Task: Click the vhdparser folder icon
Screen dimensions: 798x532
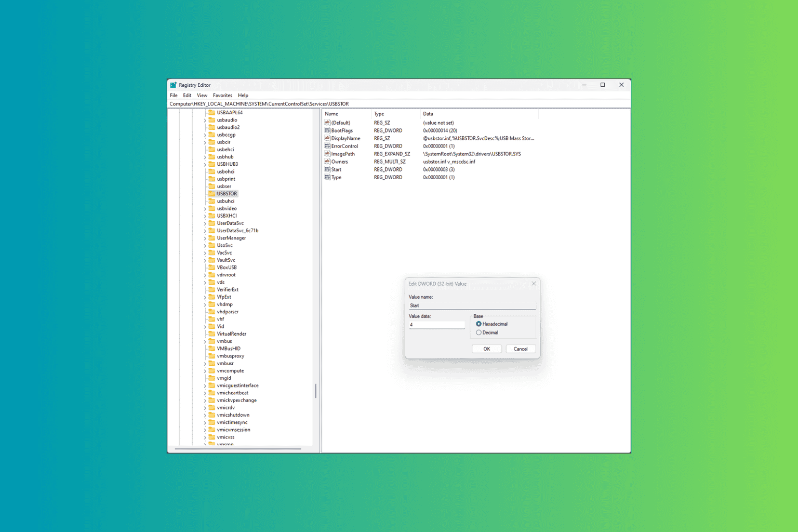Action: point(212,312)
